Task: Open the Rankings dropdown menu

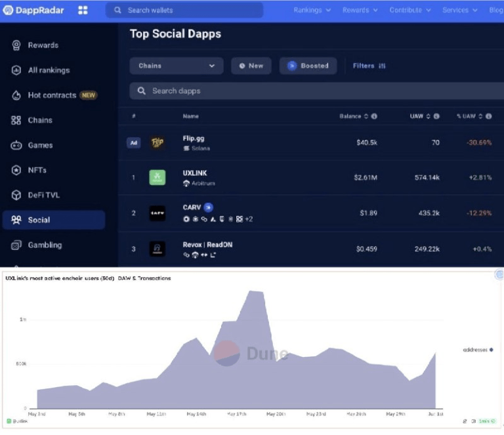Action: (x=312, y=10)
